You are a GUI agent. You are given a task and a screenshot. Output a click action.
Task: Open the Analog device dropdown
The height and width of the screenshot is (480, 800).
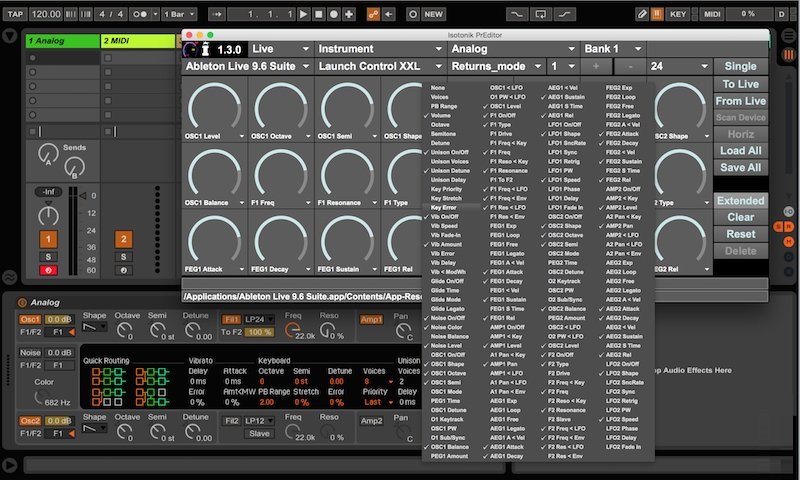(x=513, y=49)
